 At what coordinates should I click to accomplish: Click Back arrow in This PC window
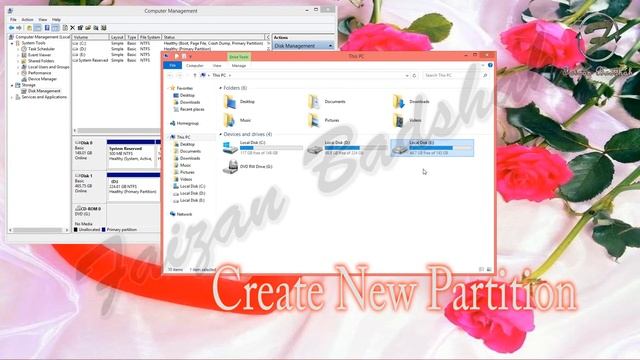click(x=170, y=76)
